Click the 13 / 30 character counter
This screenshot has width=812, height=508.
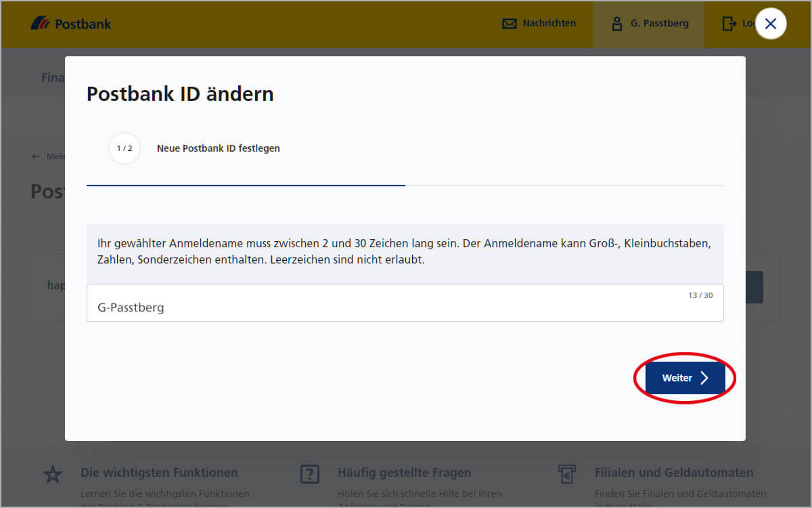[701, 295]
